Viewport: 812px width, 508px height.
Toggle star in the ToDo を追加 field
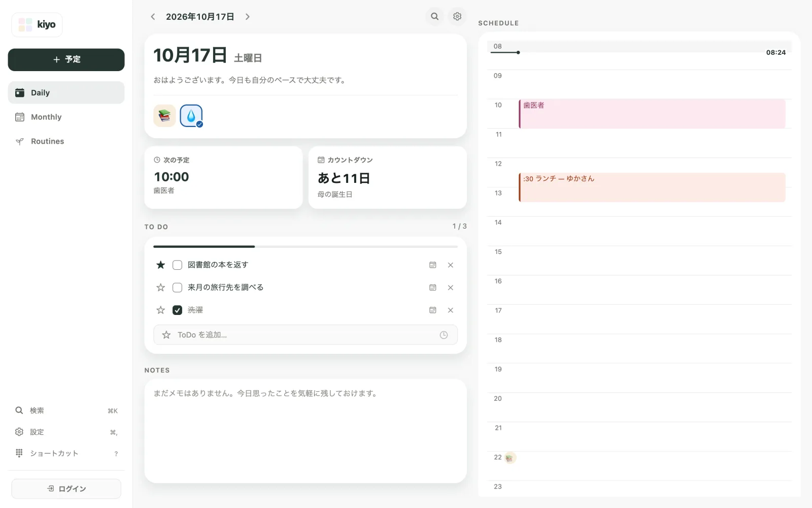[166, 335]
